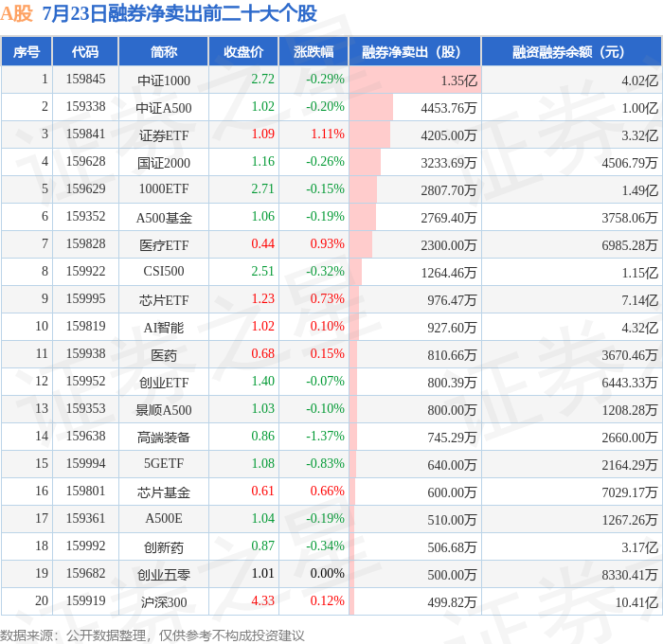Viewport: 663px width, 644px height.
Task: Click the name 5GETF
Action: click(x=164, y=463)
